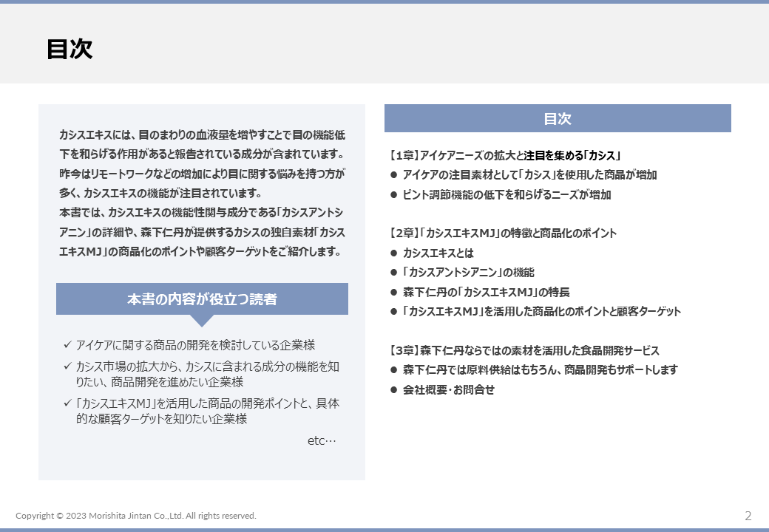Click the アイケアの注目素材として「カシス」 bullet
This screenshot has width=769, height=532.
(524, 175)
